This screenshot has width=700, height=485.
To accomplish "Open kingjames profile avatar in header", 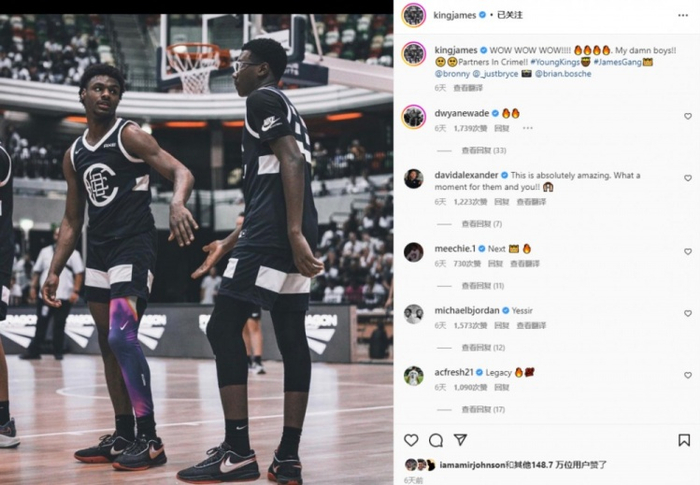I will tap(414, 15).
